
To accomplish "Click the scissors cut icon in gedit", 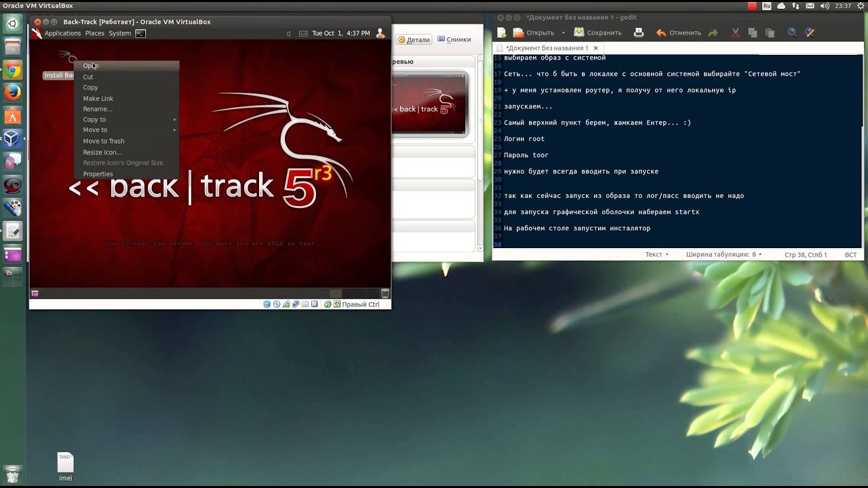I will tap(736, 33).
